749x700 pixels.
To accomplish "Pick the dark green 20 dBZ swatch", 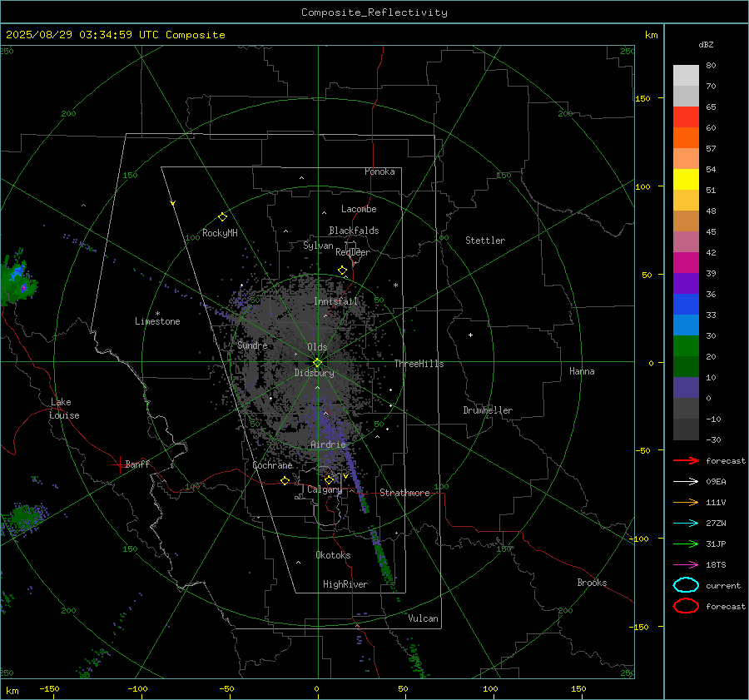I will coord(686,366).
